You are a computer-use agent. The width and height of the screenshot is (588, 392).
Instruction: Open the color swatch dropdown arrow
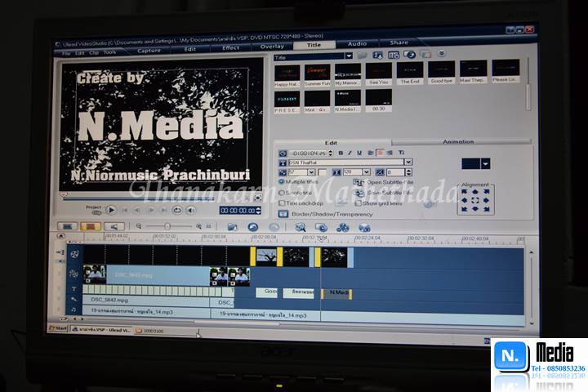485,163
